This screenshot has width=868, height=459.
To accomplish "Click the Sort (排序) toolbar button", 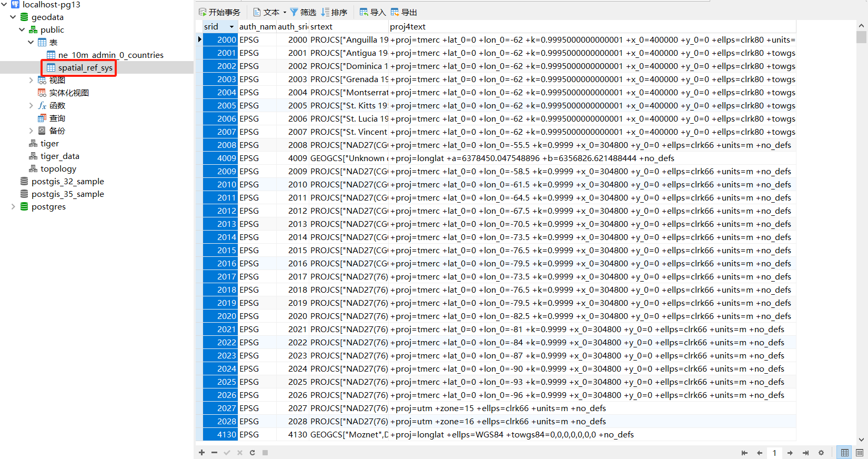I will coord(334,12).
